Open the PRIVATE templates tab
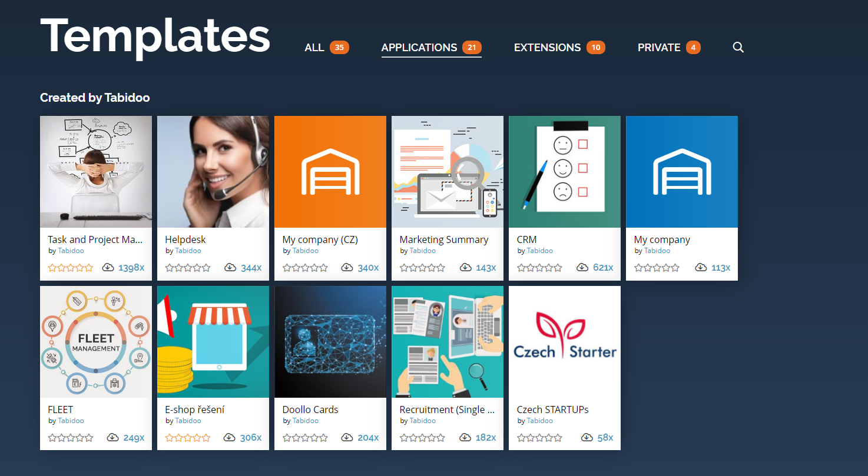This screenshot has width=868, height=476. coord(669,48)
